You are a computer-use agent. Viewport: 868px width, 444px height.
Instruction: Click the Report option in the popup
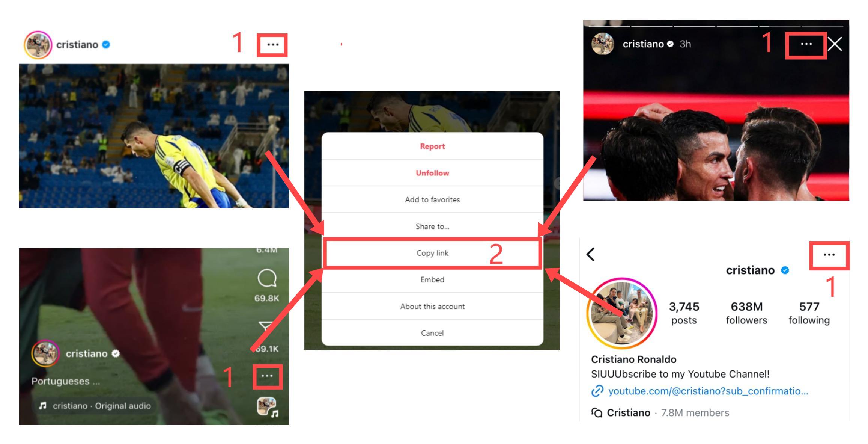432,146
